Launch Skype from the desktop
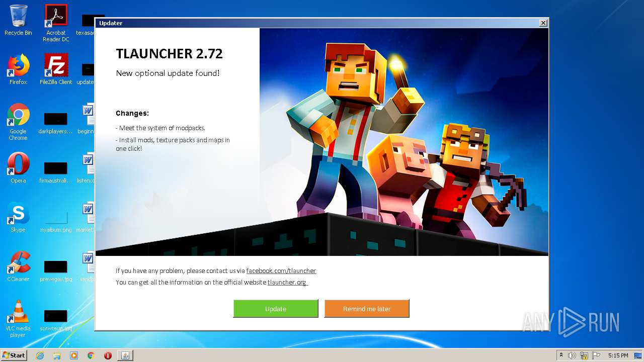This screenshot has height=362, width=644. click(x=18, y=217)
